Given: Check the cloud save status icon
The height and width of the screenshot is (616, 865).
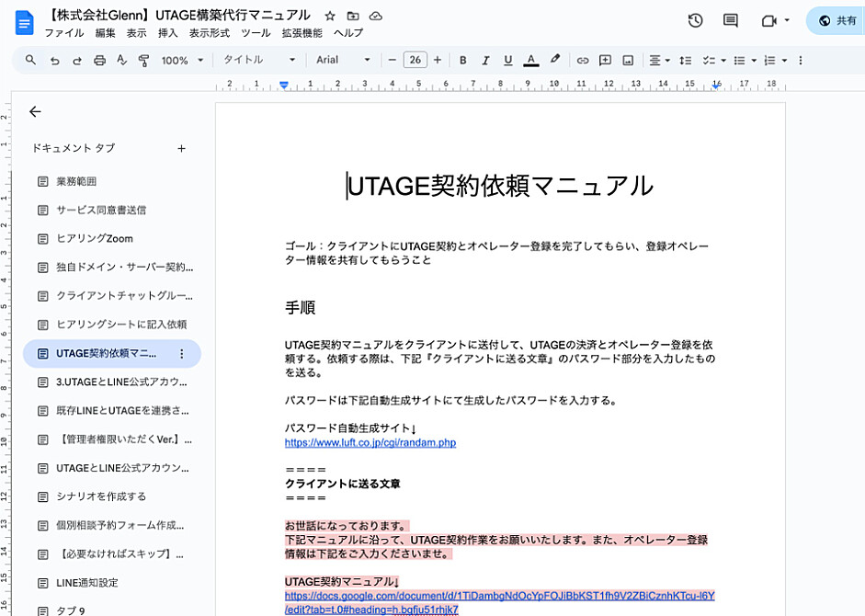Looking at the screenshot, I should (x=376, y=16).
